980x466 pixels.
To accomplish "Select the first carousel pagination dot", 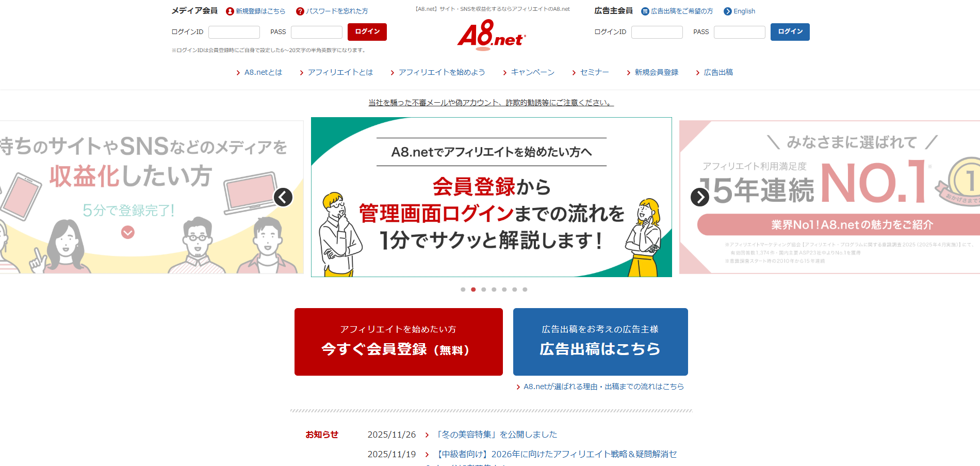I will [463, 290].
